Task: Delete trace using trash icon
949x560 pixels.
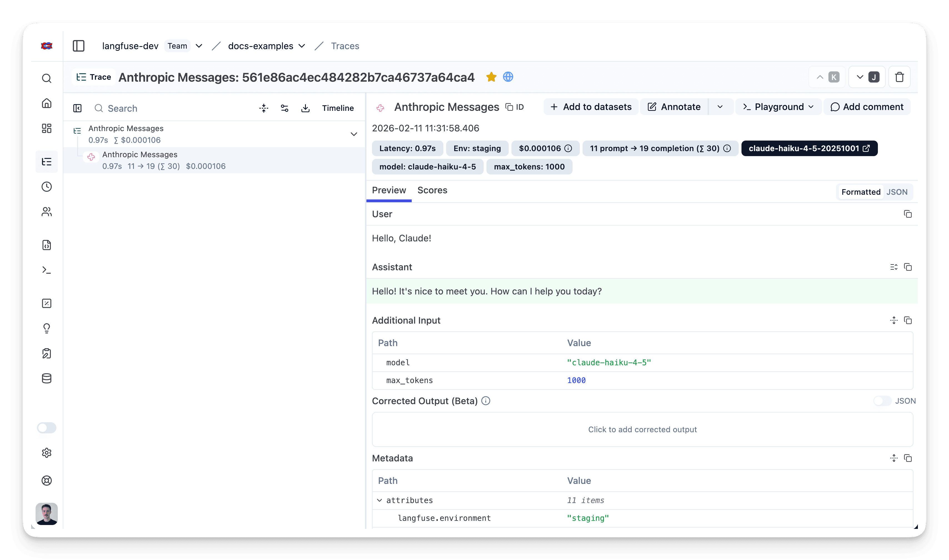Action: coord(899,77)
